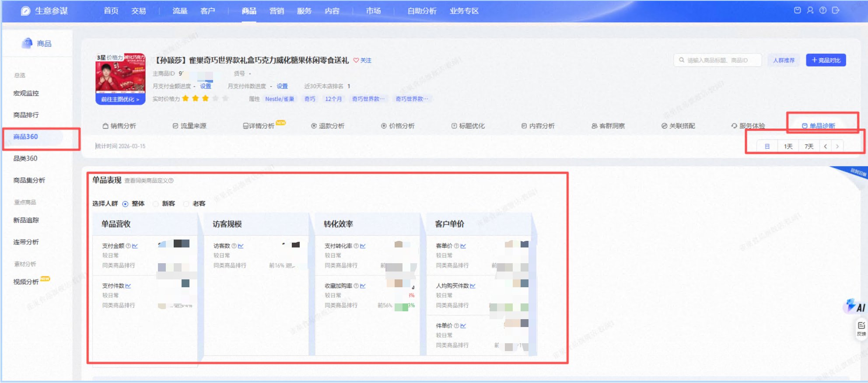Open 视频分析 in the left sidebar

(x=26, y=282)
